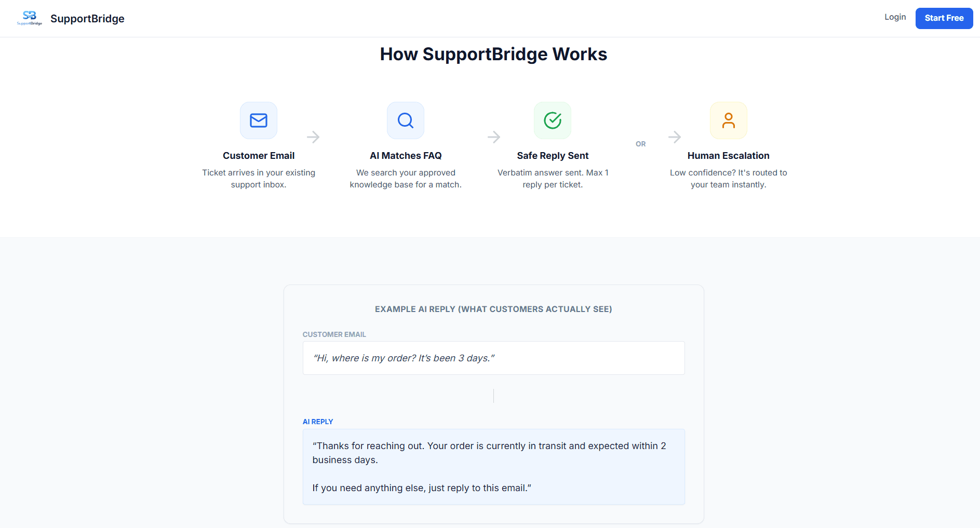Click the Safe Reply Sent checkmark icon
This screenshot has height=528, width=980.
[x=552, y=120]
